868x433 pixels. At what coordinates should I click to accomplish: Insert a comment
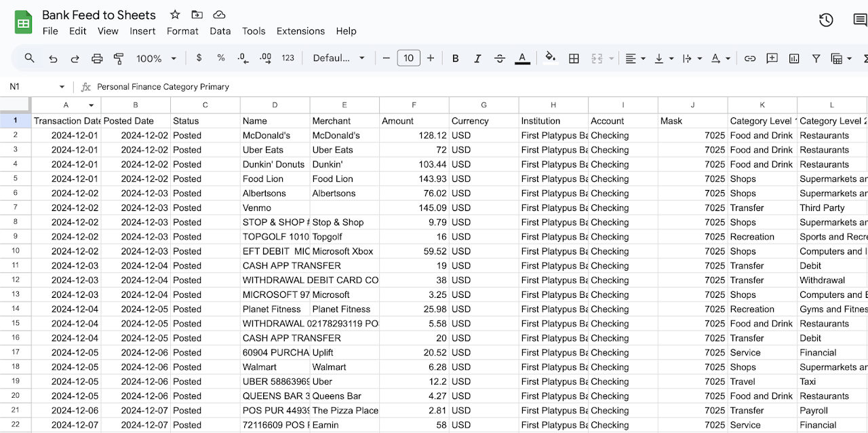[772, 58]
